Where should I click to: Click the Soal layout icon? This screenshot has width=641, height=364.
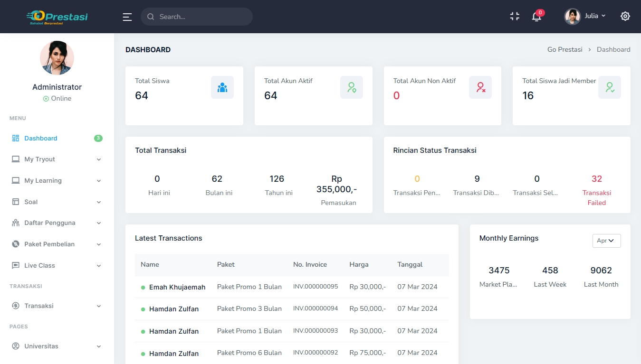click(x=16, y=202)
